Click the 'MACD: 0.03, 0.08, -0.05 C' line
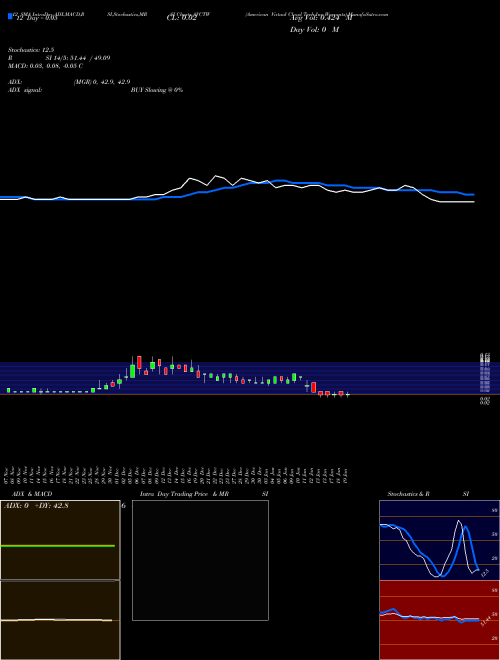Image resolution: width=500 pixels, height=660 pixels. click(45, 66)
